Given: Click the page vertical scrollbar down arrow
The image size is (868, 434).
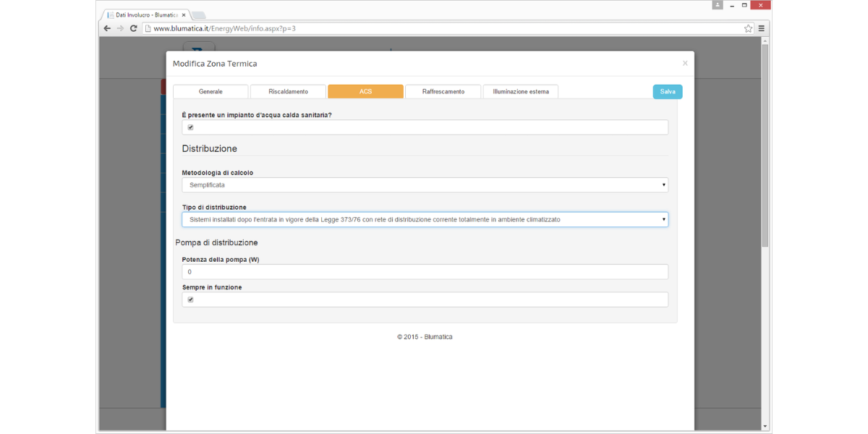Looking at the screenshot, I should click(x=765, y=427).
